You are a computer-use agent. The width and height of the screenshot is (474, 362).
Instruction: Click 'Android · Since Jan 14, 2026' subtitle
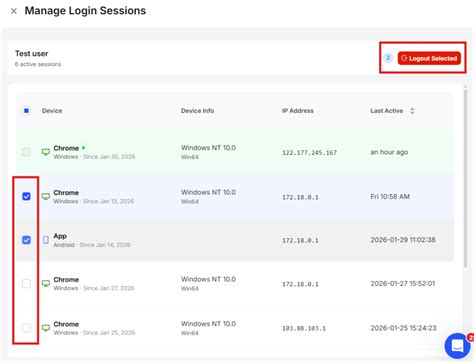tap(92, 245)
